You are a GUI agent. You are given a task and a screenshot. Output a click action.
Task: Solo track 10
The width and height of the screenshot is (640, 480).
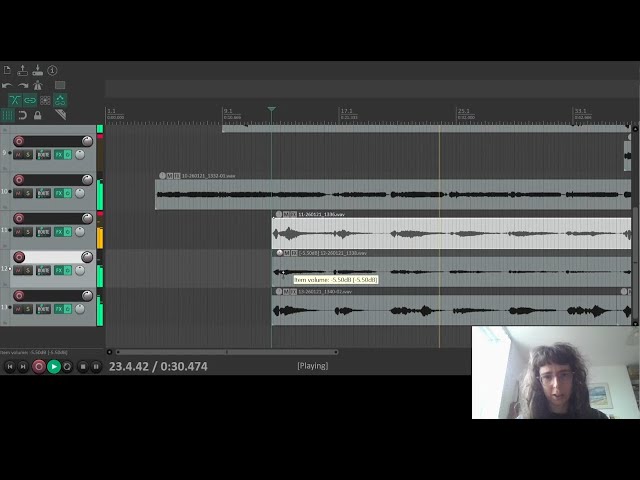pyautogui.click(x=28, y=193)
